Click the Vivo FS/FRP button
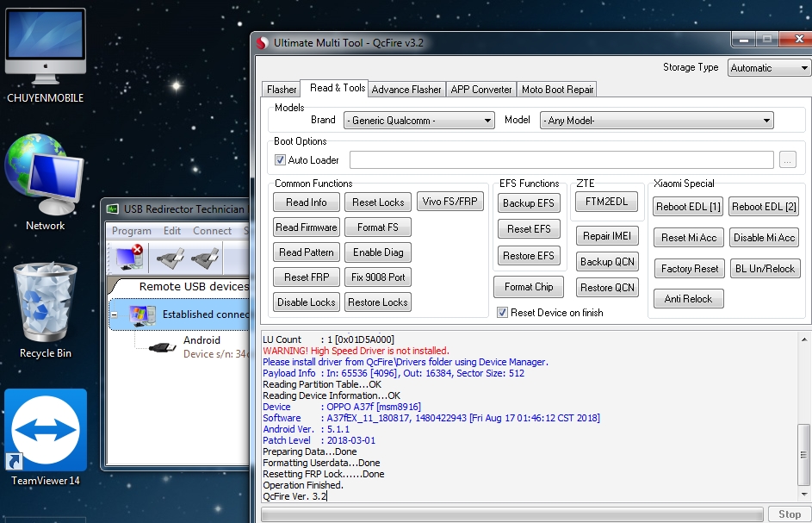The height and width of the screenshot is (523, 812). pyautogui.click(x=450, y=201)
